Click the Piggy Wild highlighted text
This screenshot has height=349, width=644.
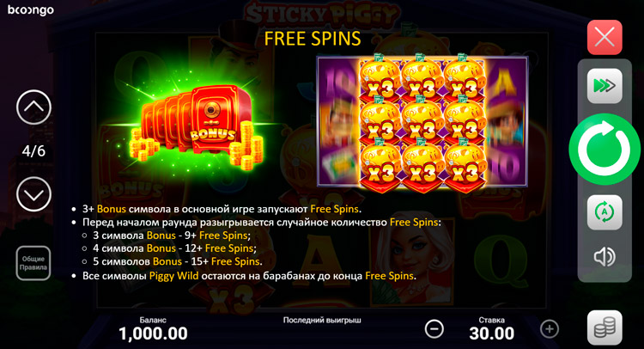click(x=173, y=275)
